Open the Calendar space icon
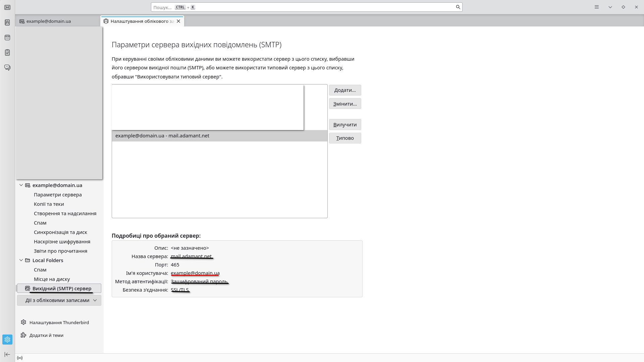The image size is (644, 362). pyautogui.click(x=7, y=38)
